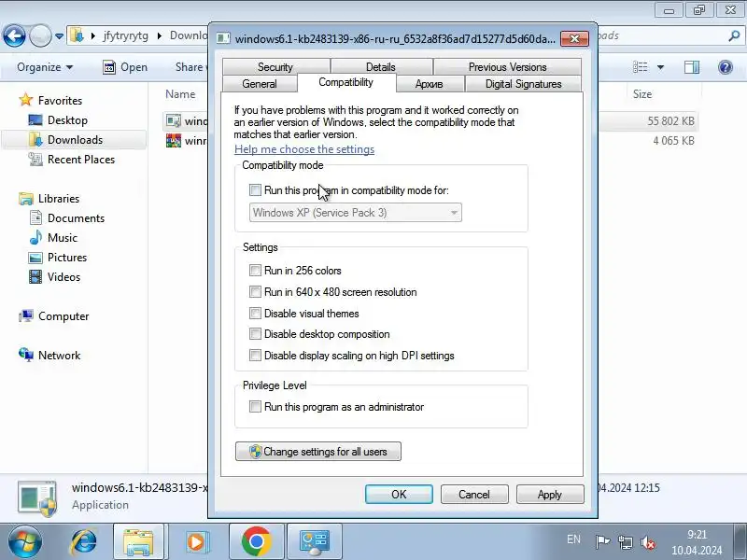This screenshot has height=560, width=747.
Task: Select the Previous Versions tab
Action: pos(507,66)
